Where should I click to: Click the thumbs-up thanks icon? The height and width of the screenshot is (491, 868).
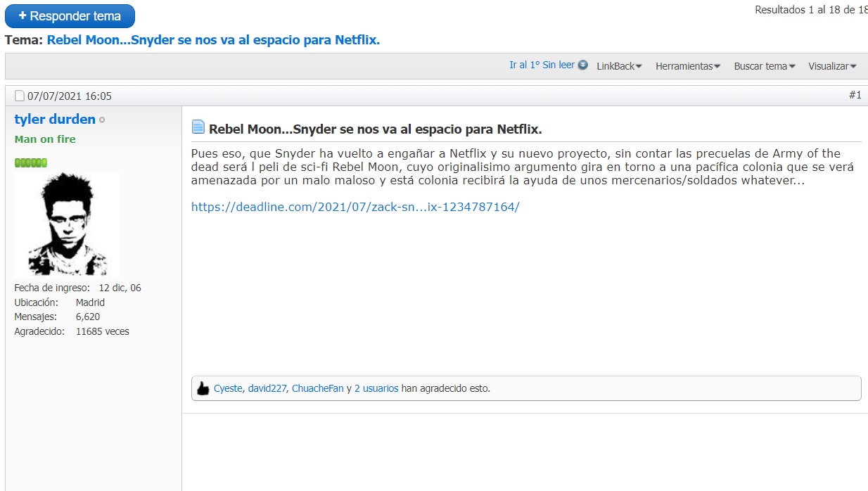tap(203, 388)
